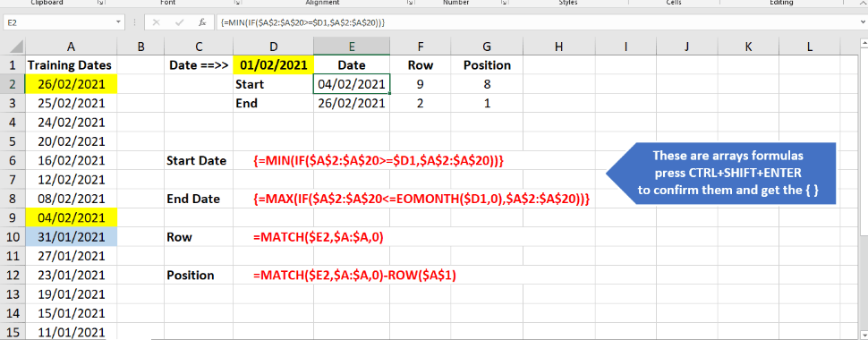
Task: Click the Row header cell in F1
Action: point(421,65)
